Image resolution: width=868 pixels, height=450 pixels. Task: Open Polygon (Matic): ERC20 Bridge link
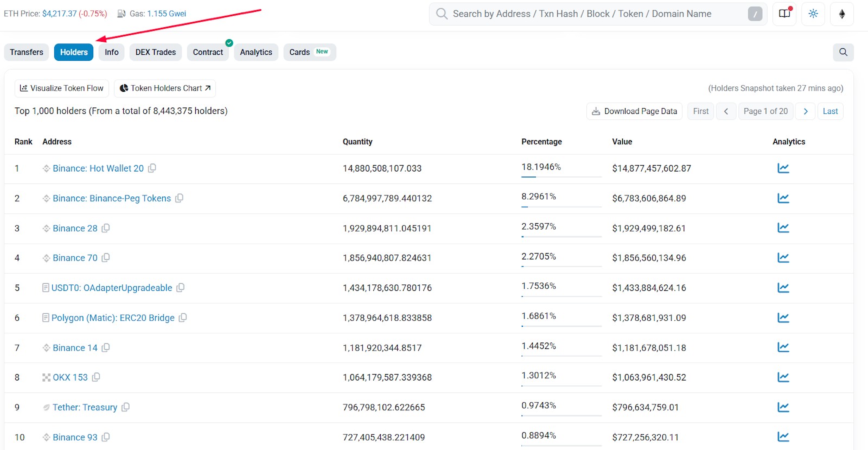pos(113,318)
